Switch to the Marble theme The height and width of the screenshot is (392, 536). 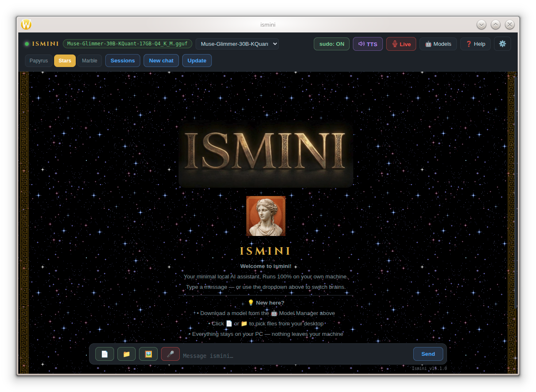tap(89, 61)
